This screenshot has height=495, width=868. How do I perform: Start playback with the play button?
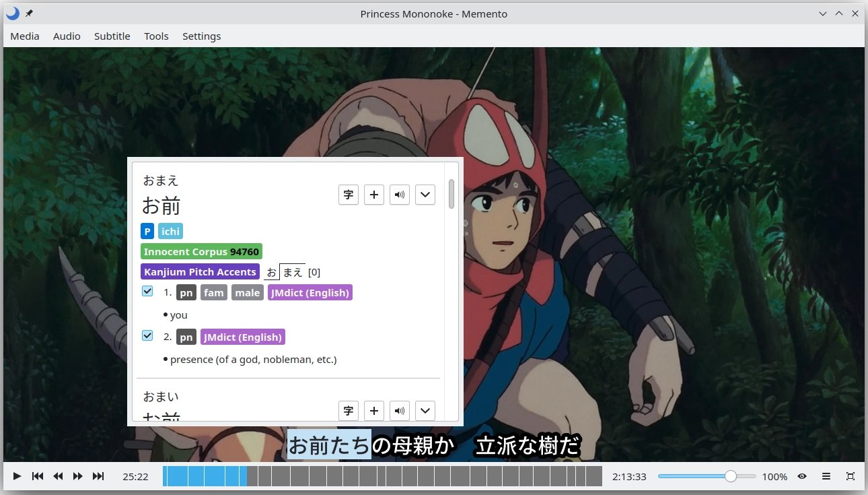pyautogui.click(x=17, y=476)
